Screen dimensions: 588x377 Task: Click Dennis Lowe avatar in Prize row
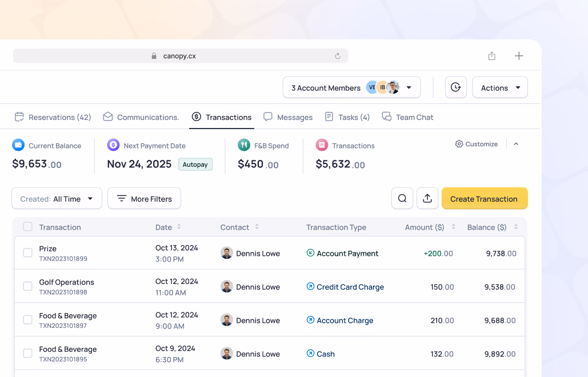click(x=226, y=253)
